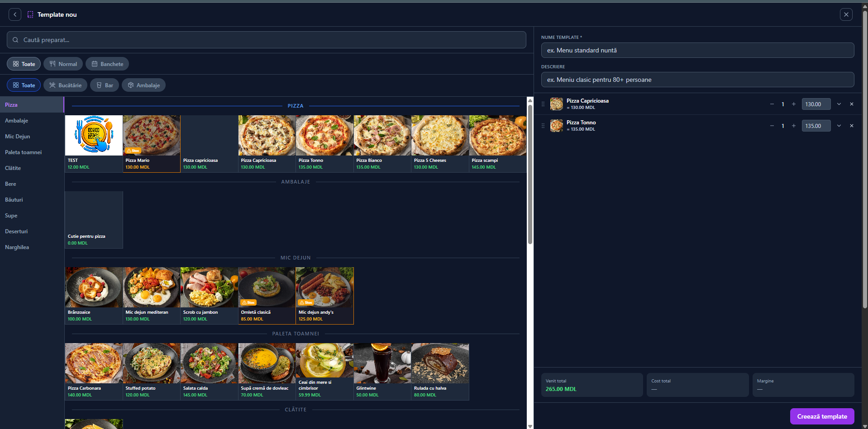The width and height of the screenshot is (868, 429).
Task: Click the Pizza Tonno drag handle icon
Action: coord(543,126)
